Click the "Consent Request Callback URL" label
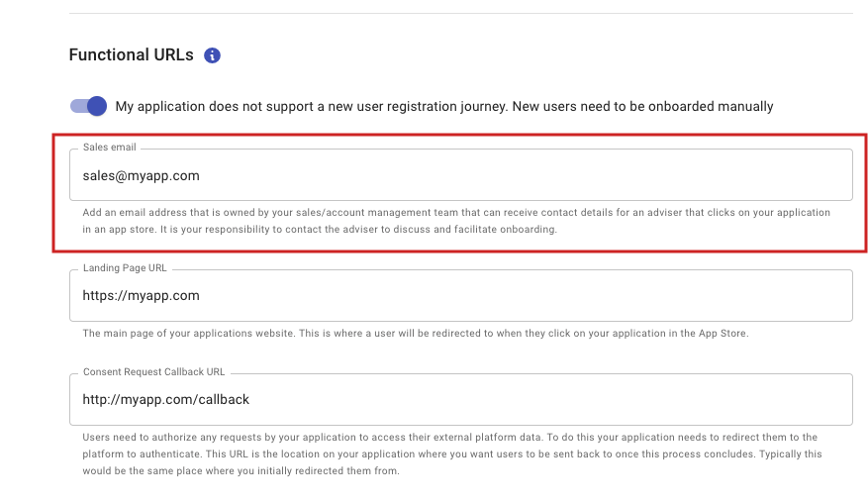The width and height of the screenshot is (868, 503). click(x=153, y=372)
